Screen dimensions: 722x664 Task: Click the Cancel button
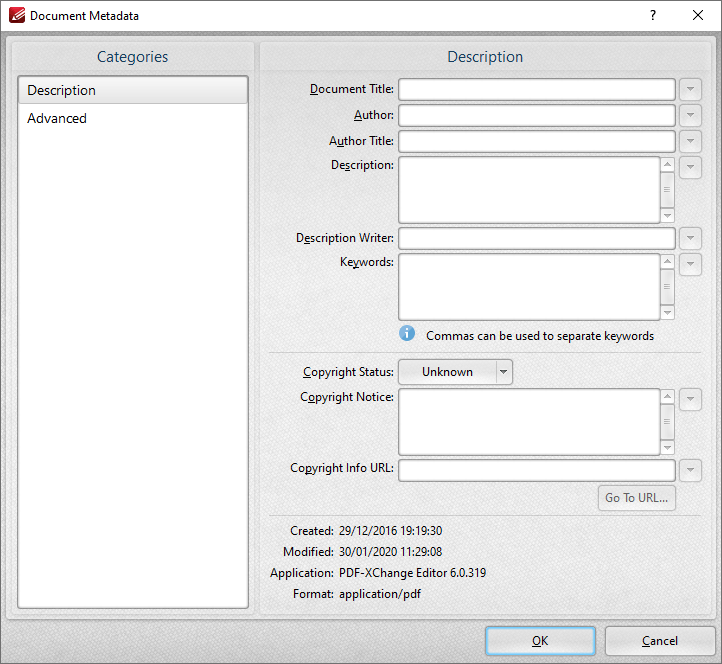coord(660,641)
